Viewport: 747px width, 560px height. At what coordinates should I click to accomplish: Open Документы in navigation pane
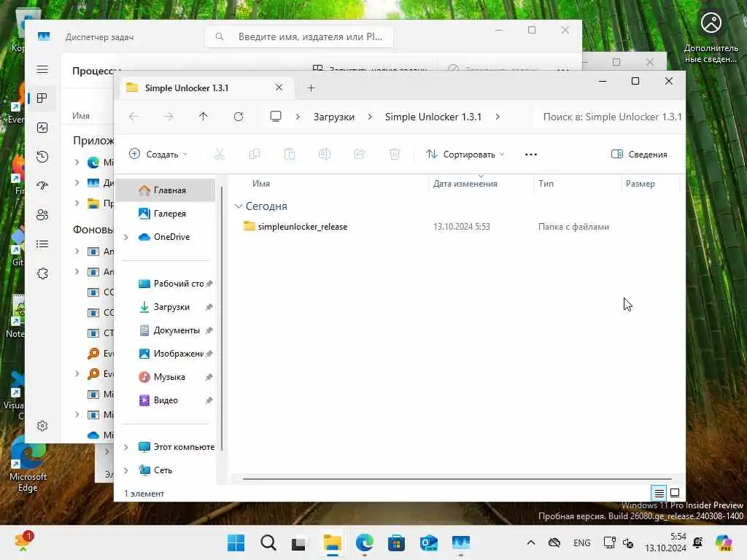(x=166, y=330)
